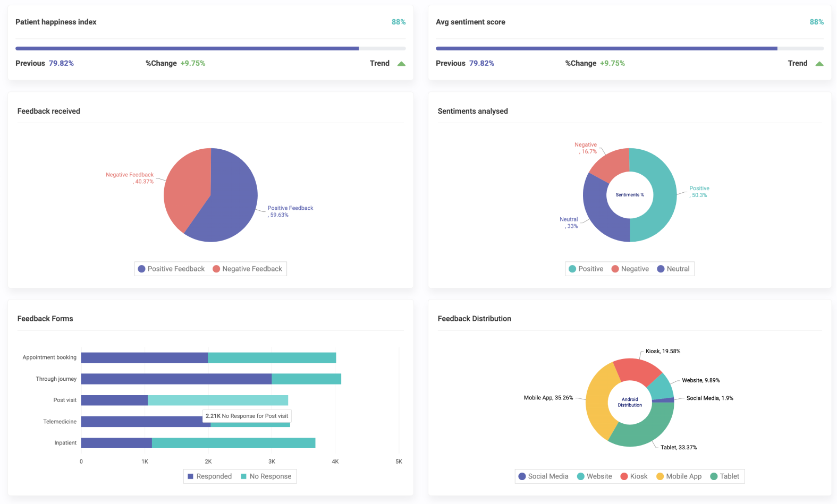Click the Inpatient No Response bar

[x=233, y=443]
